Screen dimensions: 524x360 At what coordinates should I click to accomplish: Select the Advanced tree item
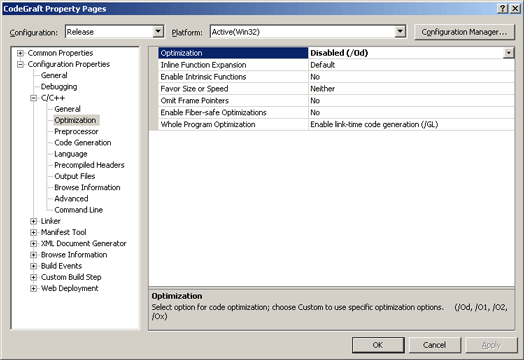click(x=71, y=199)
